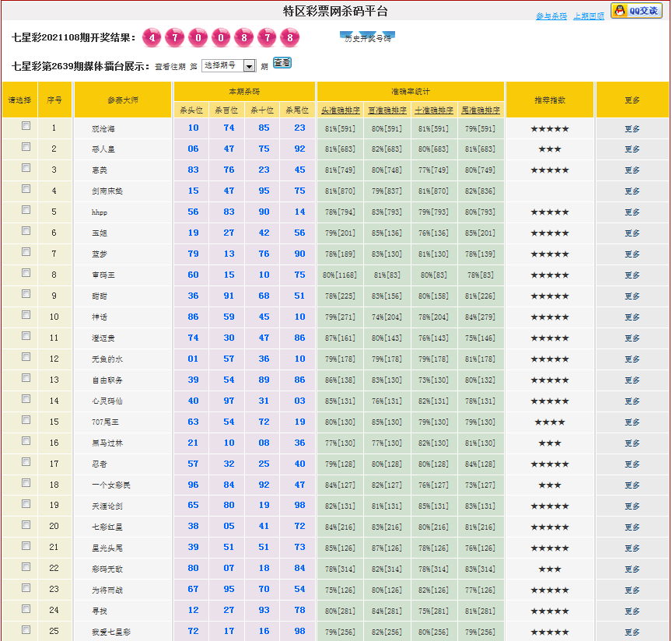Click the three-star rating for 恶人皇

click(x=549, y=149)
